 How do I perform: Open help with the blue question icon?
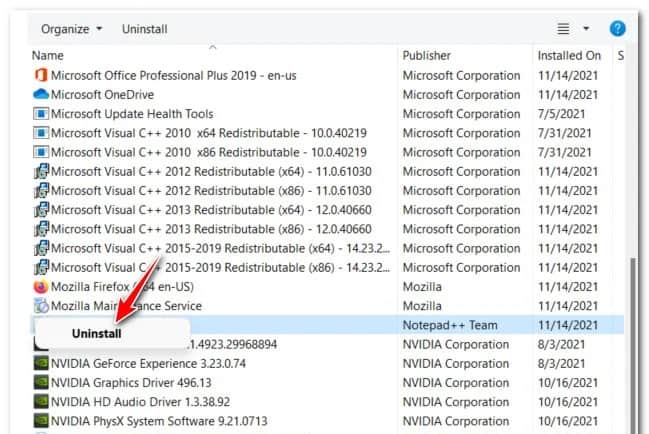[x=617, y=29]
